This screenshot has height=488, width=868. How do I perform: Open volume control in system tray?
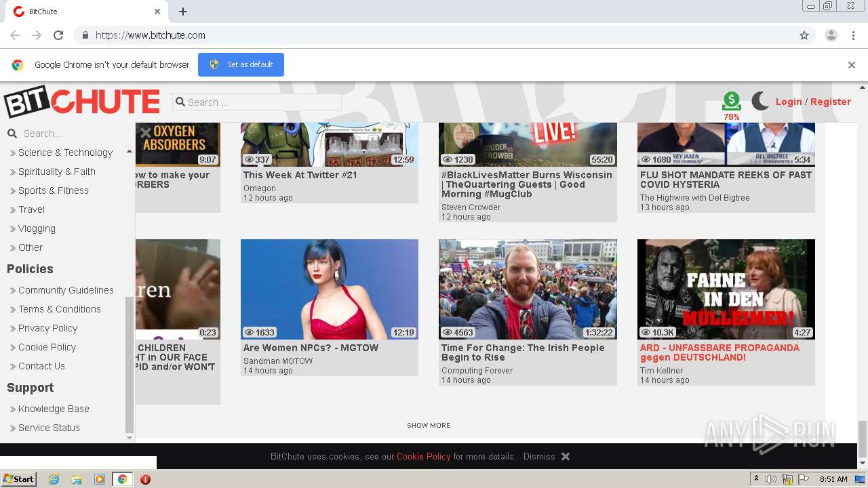[x=771, y=479]
